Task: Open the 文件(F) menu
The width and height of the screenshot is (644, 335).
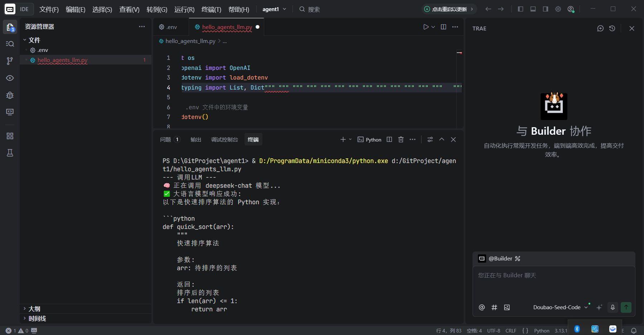Action: 49,9
